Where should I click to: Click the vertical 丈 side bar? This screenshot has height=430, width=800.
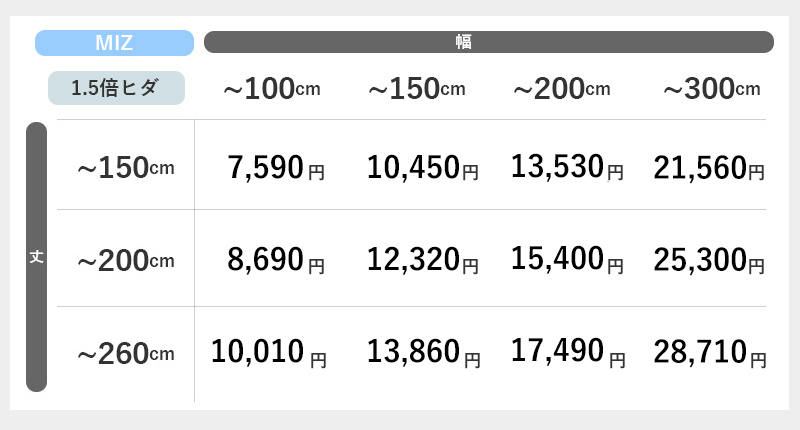pos(36,257)
